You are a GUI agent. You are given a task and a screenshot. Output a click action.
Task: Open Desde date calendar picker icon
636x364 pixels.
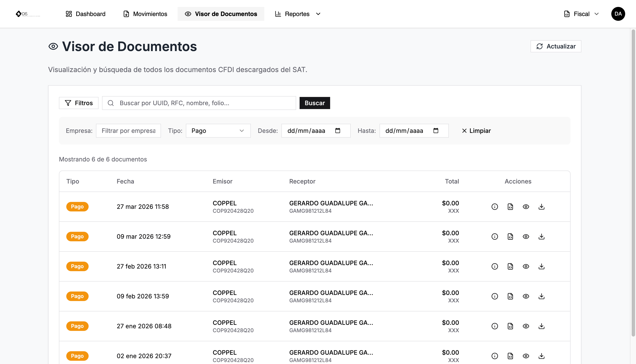[337, 130]
